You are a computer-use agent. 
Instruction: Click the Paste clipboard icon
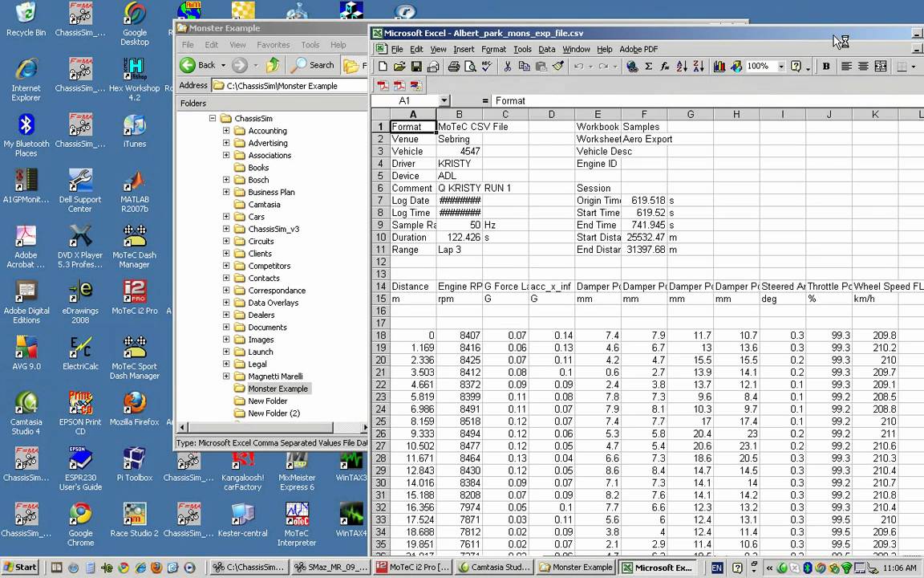point(541,67)
